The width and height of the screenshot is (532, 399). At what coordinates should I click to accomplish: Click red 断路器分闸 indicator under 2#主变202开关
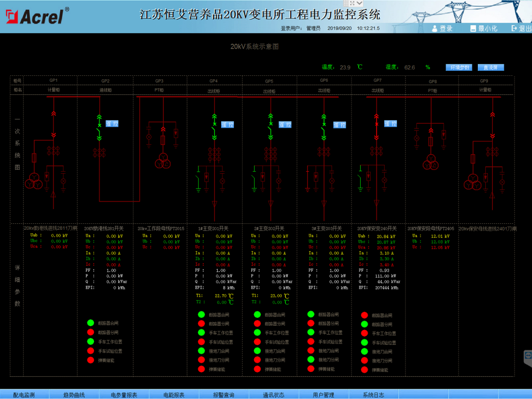[x=257, y=323]
